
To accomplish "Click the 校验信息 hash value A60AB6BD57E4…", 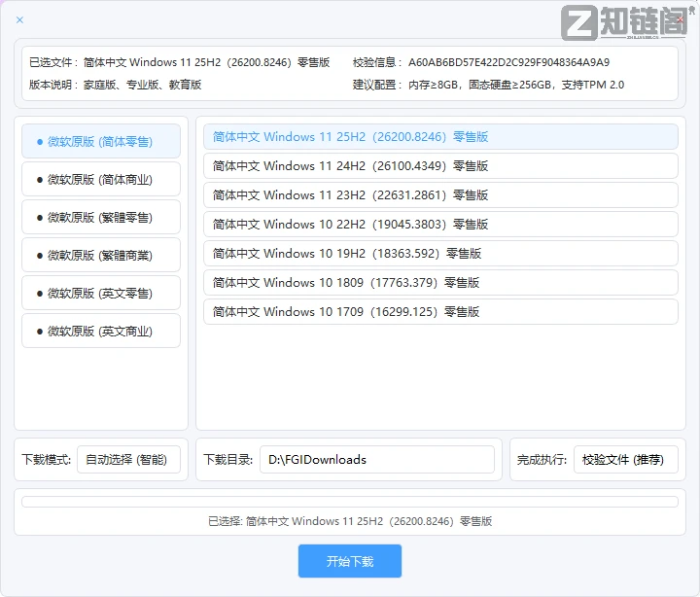I will 508,62.
